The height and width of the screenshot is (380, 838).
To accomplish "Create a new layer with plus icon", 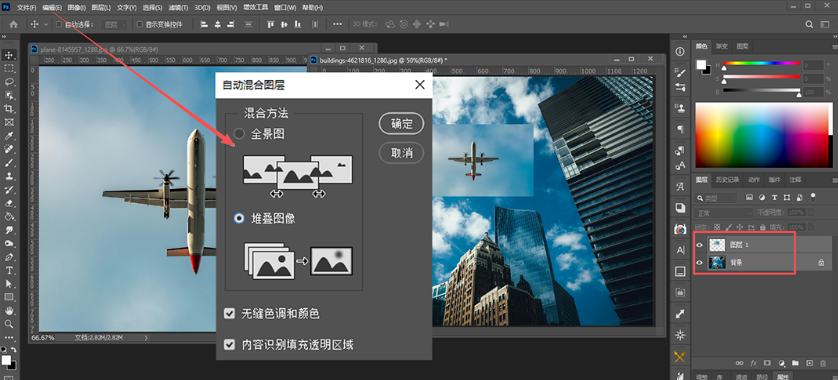I will click(809, 363).
